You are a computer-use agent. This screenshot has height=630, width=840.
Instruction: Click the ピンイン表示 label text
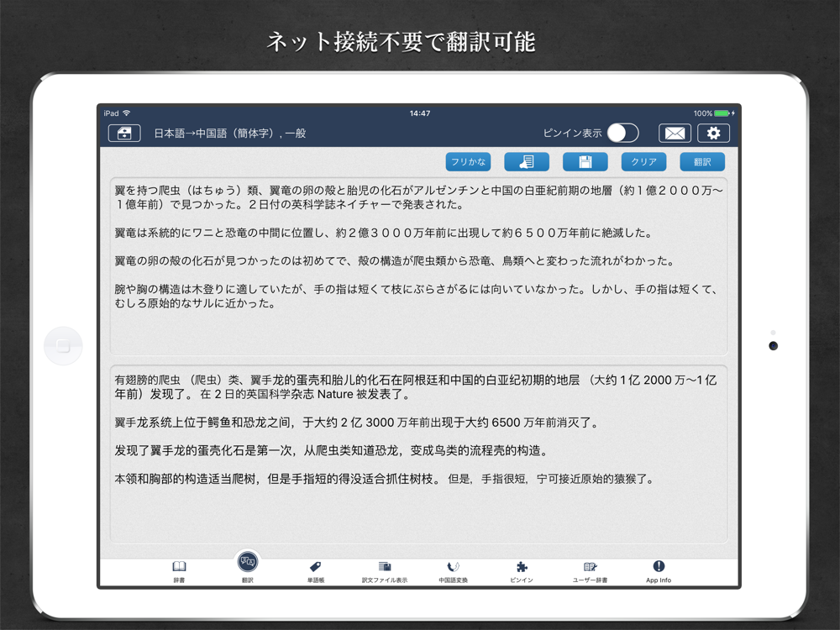(x=573, y=133)
